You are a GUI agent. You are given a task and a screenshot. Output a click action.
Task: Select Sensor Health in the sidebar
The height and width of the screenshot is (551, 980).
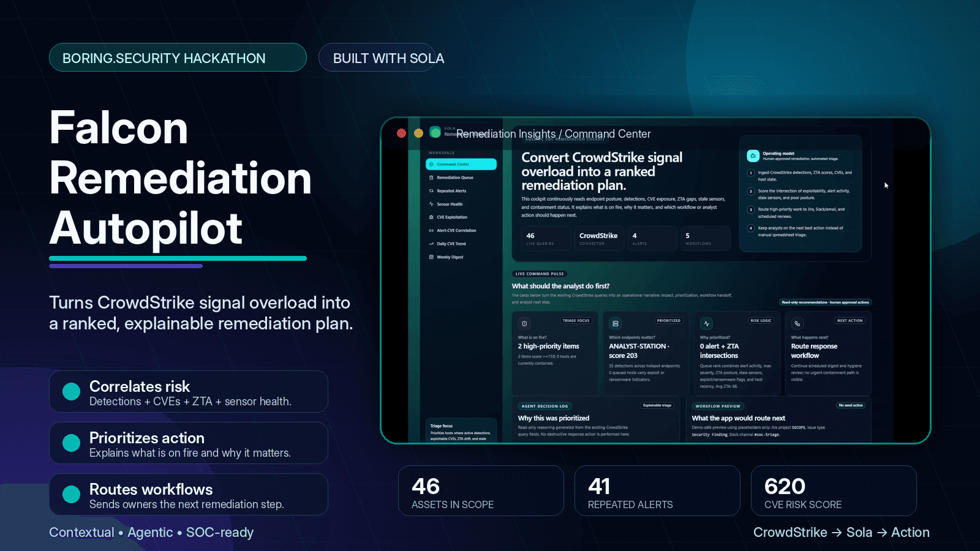point(461,204)
